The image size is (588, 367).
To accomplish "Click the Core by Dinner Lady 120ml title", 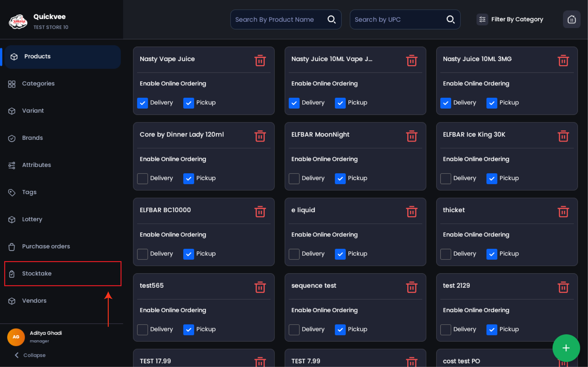I will pyautogui.click(x=182, y=134).
